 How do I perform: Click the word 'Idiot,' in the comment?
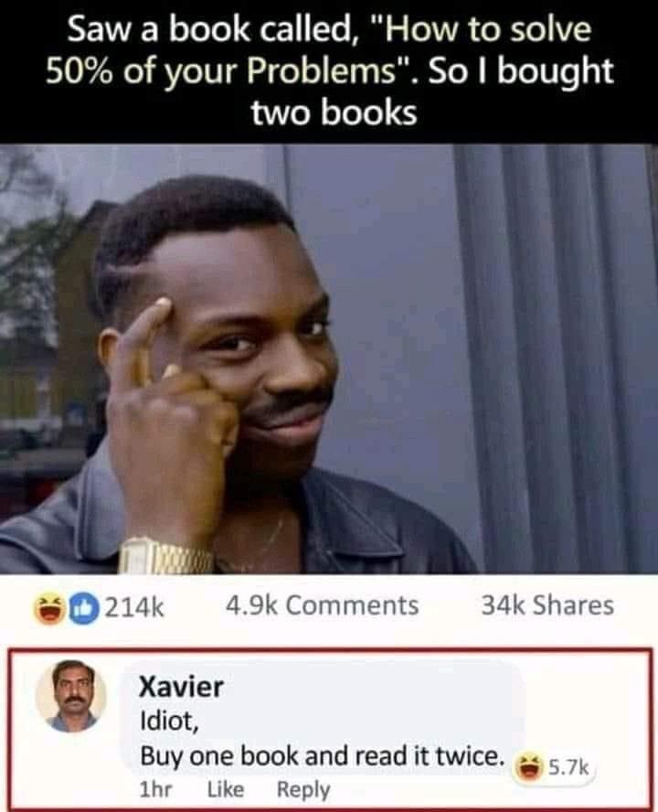coord(169,721)
